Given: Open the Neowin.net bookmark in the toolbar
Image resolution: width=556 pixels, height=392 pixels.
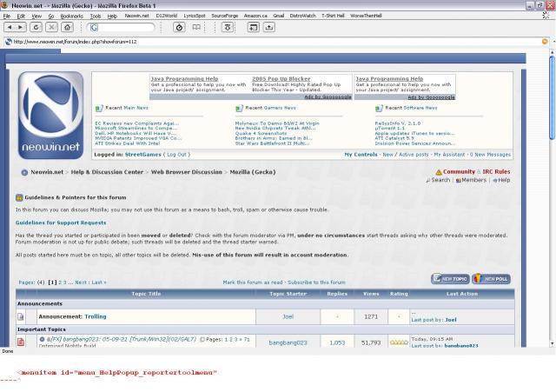Looking at the screenshot, I should [137, 16].
